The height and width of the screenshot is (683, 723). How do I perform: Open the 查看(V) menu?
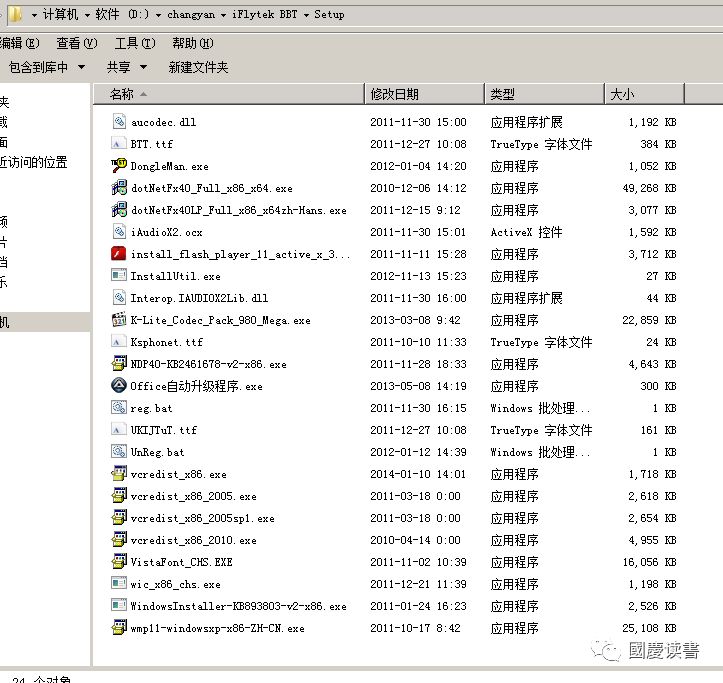coord(77,43)
